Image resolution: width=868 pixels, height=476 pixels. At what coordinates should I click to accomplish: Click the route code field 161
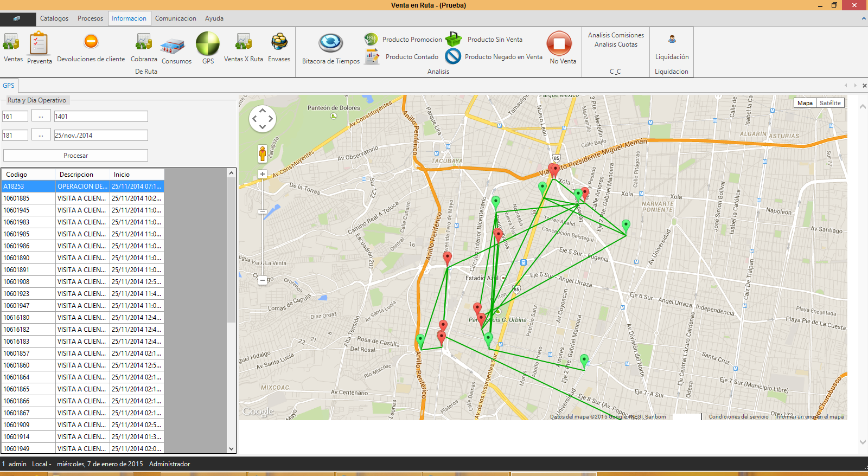(x=15, y=116)
